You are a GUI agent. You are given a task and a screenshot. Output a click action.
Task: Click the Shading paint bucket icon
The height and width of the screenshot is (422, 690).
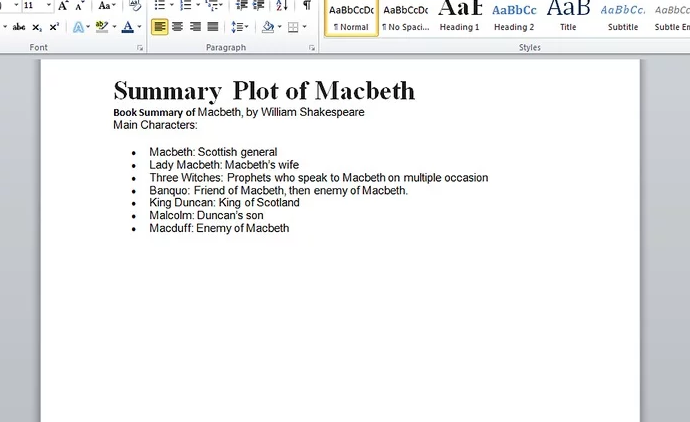(268, 27)
